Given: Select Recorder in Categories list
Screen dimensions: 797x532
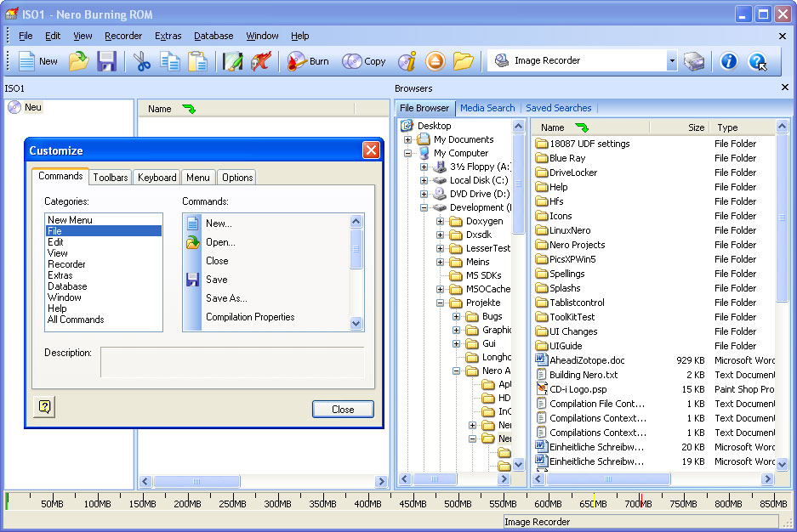Looking at the screenshot, I should click(66, 264).
